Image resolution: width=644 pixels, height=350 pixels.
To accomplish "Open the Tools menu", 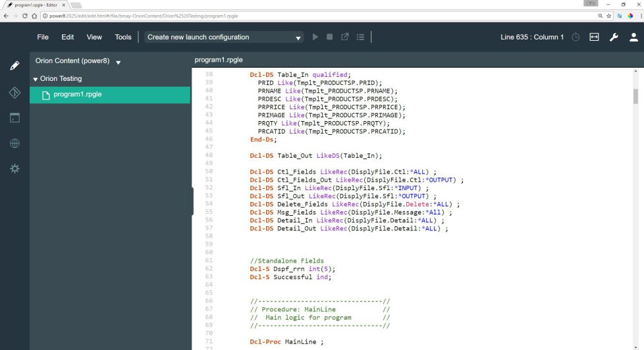I will click(x=122, y=37).
